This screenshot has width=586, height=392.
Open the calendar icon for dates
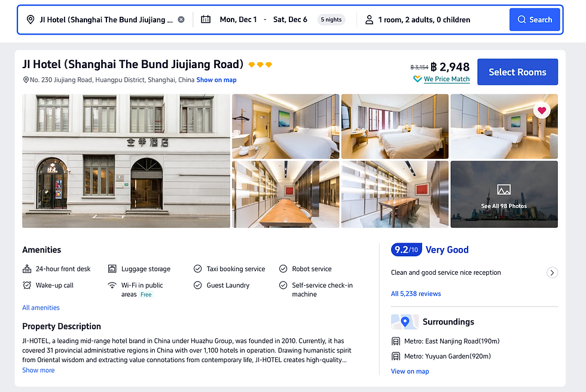206,19
